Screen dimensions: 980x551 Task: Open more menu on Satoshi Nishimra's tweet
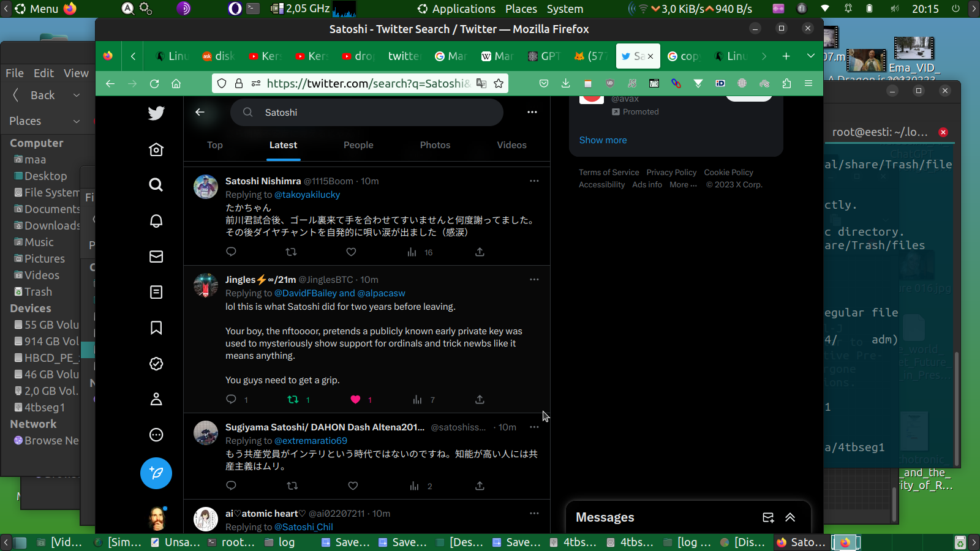(x=534, y=181)
